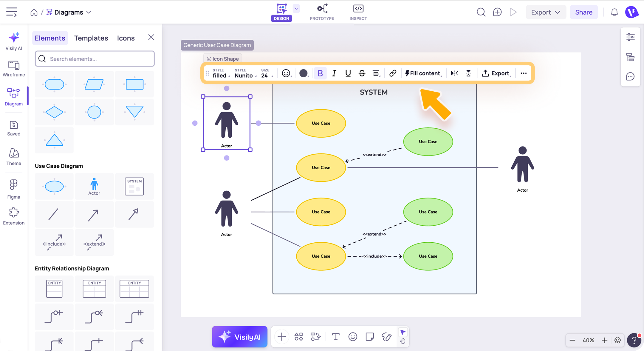Switch to INSPECT mode

click(358, 12)
